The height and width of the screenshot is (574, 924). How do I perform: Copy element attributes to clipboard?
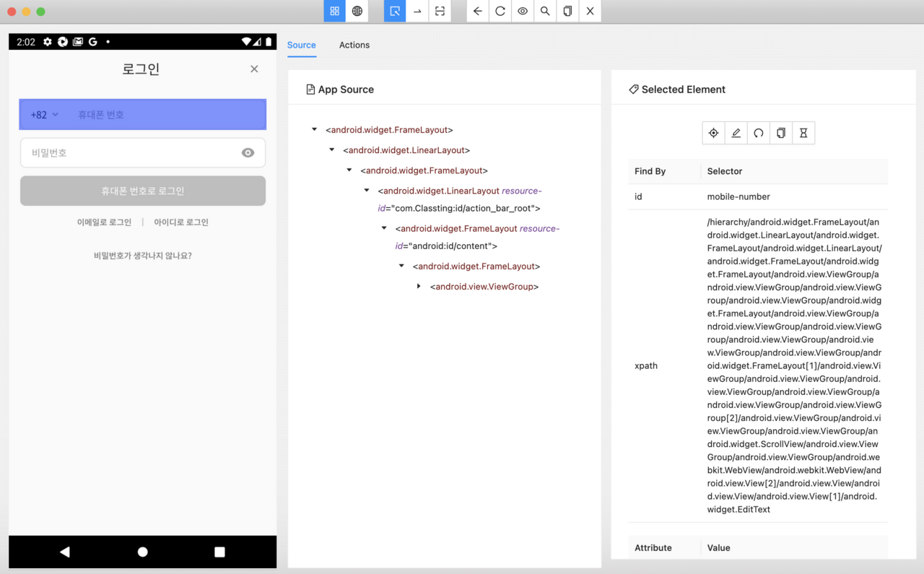(x=781, y=133)
